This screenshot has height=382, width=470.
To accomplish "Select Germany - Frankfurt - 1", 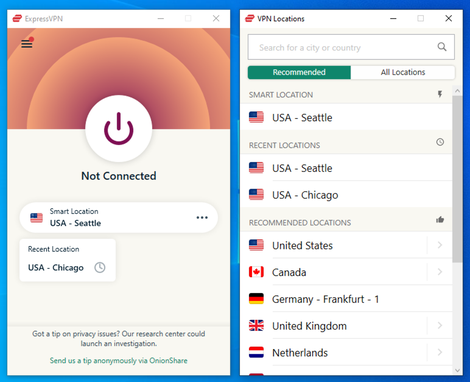I will (x=346, y=299).
